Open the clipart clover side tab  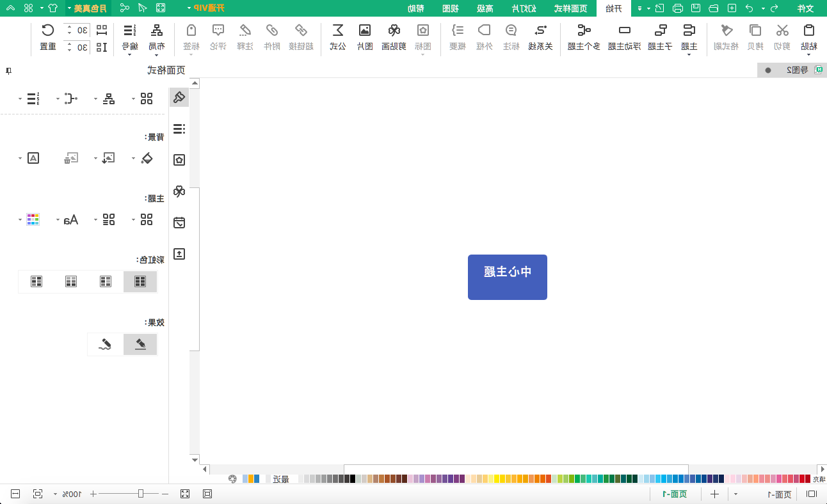coord(180,191)
